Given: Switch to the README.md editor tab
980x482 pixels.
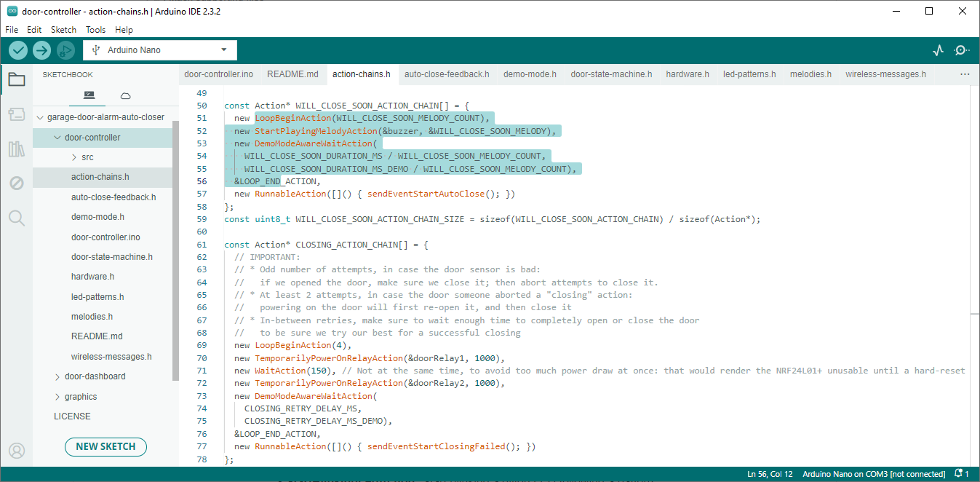Looking at the screenshot, I should click(292, 74).
